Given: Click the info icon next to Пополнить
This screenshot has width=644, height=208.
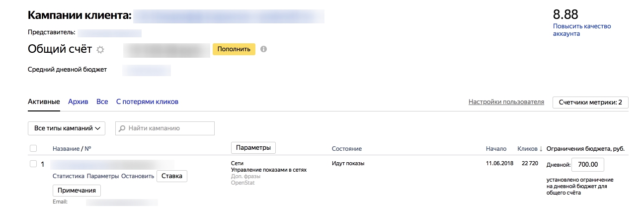Looking at the screenshot, I should tap(264, 49).
